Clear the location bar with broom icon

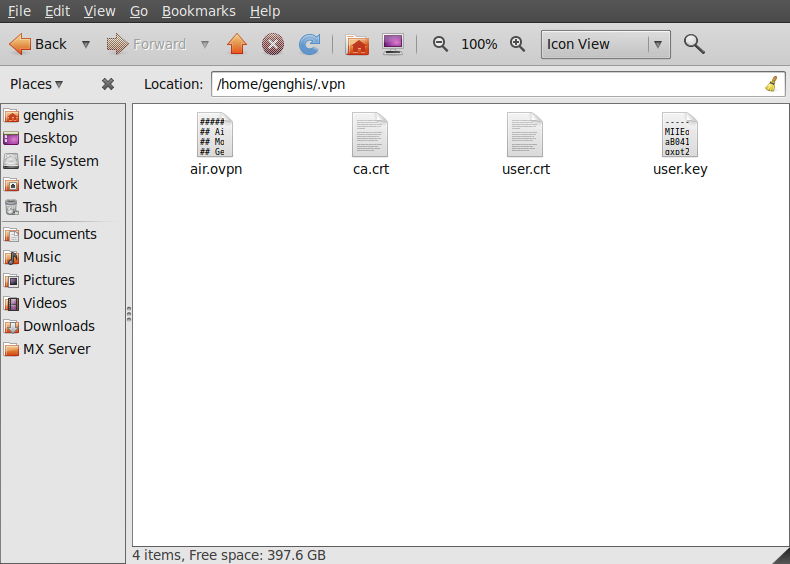(x=771, y=84)
